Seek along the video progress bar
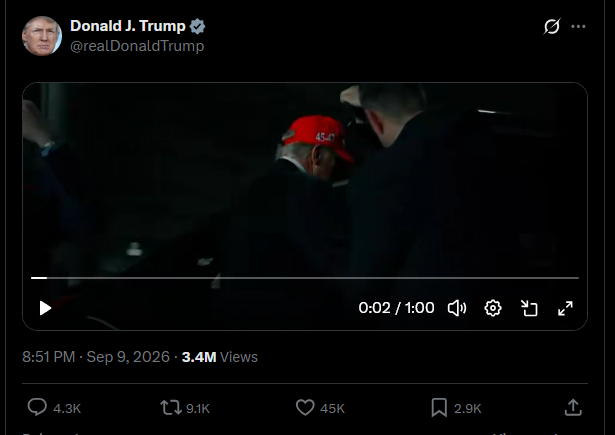This screenshot has width=615, height=435. (305, 278)
